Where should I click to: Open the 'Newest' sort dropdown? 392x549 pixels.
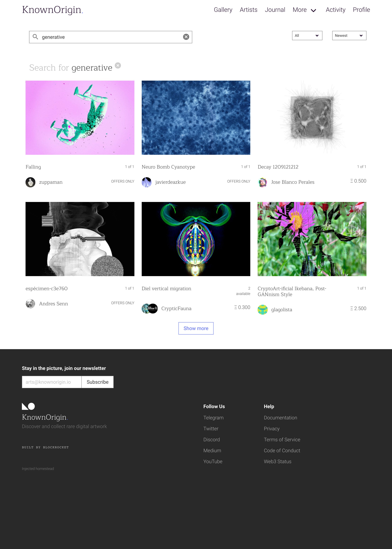coord(349,36)
